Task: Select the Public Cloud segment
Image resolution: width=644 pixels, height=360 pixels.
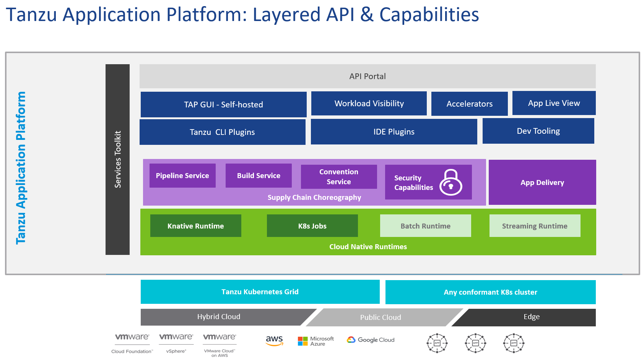Action: [381, 317]
